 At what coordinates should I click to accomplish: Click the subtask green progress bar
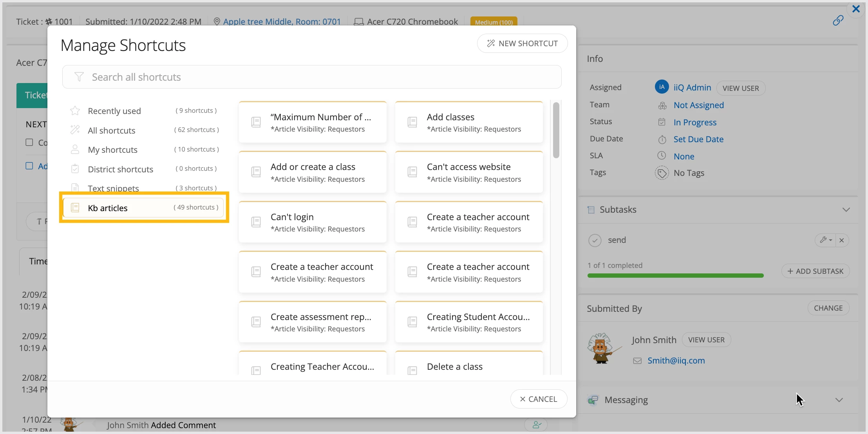[675, 276]
